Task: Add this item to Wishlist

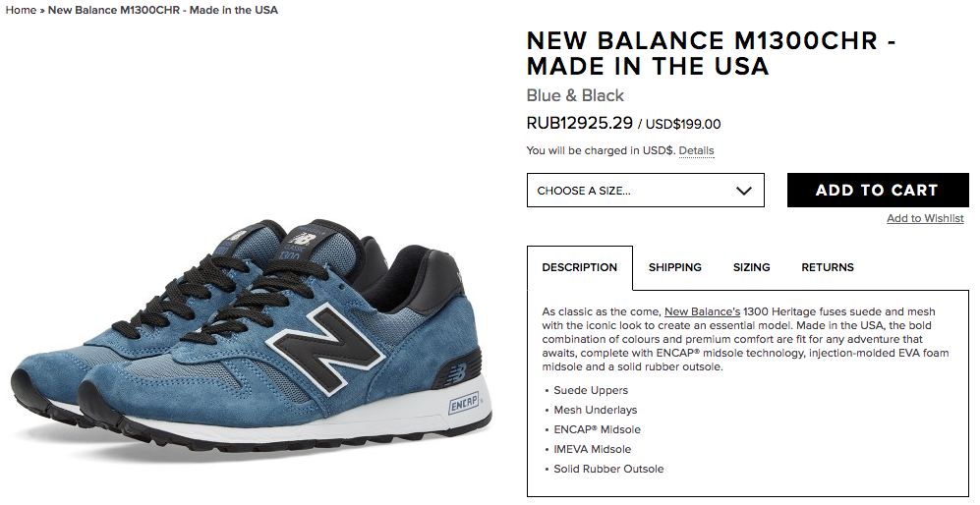Action: 925,218
